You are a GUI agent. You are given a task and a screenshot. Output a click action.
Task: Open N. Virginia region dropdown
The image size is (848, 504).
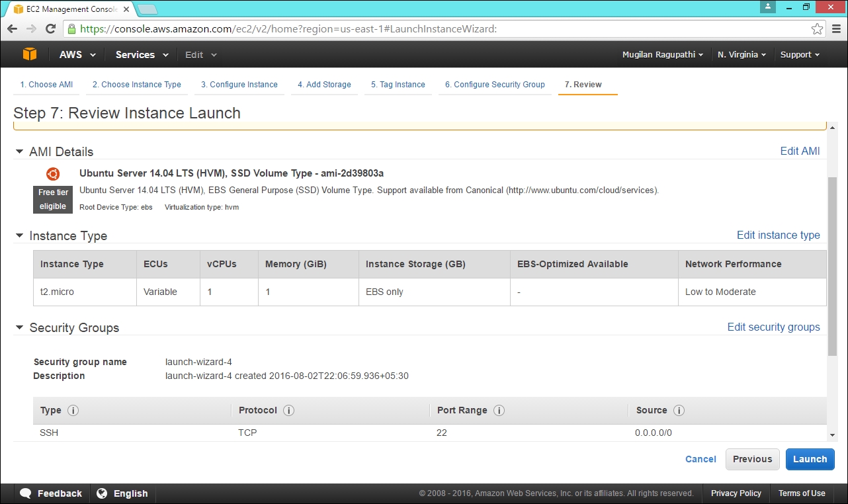click(742, 55)
